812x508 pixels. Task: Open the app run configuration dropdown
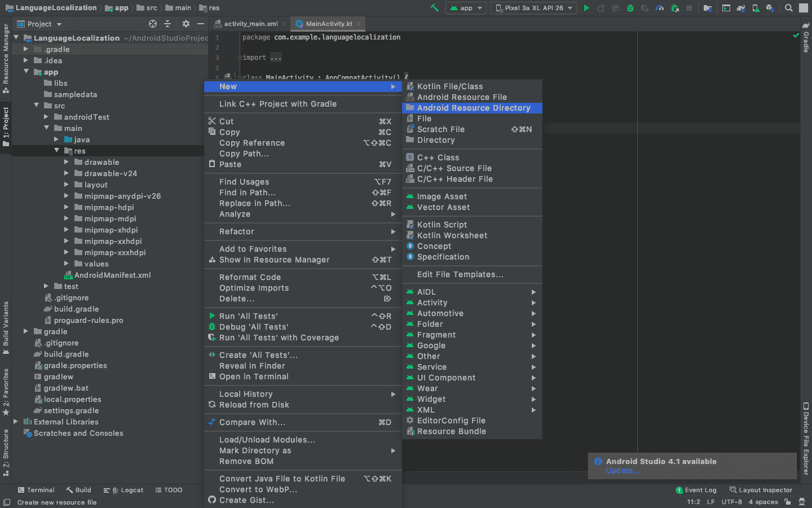point(466,8)
